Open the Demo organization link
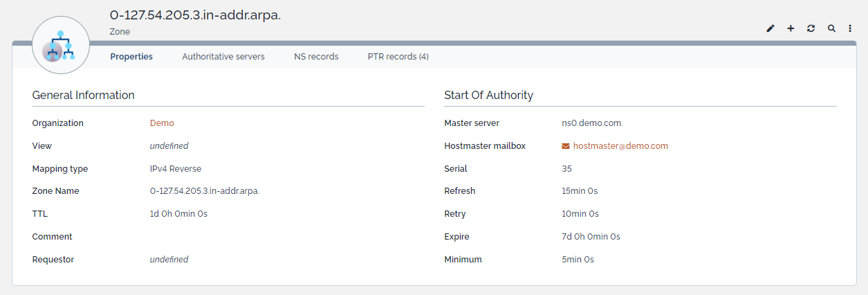This screenshot has height=295, width=868. [x=162, y=123]
